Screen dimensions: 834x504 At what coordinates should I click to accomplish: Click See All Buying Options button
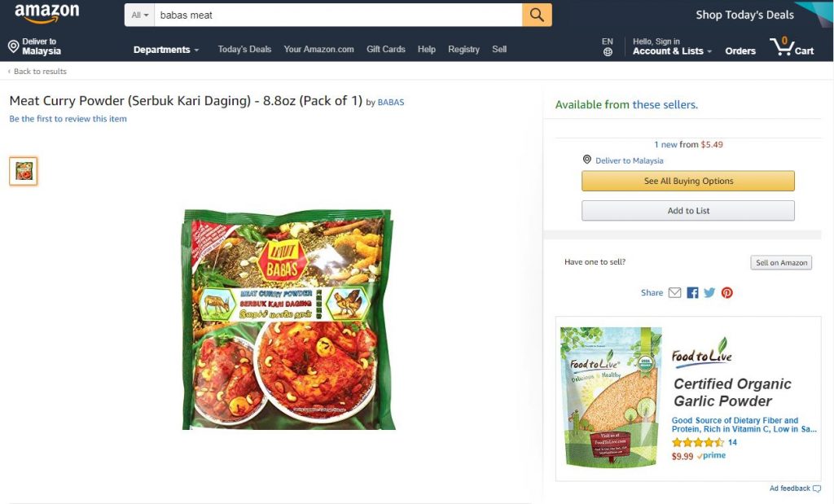click(x=688, y=181)
